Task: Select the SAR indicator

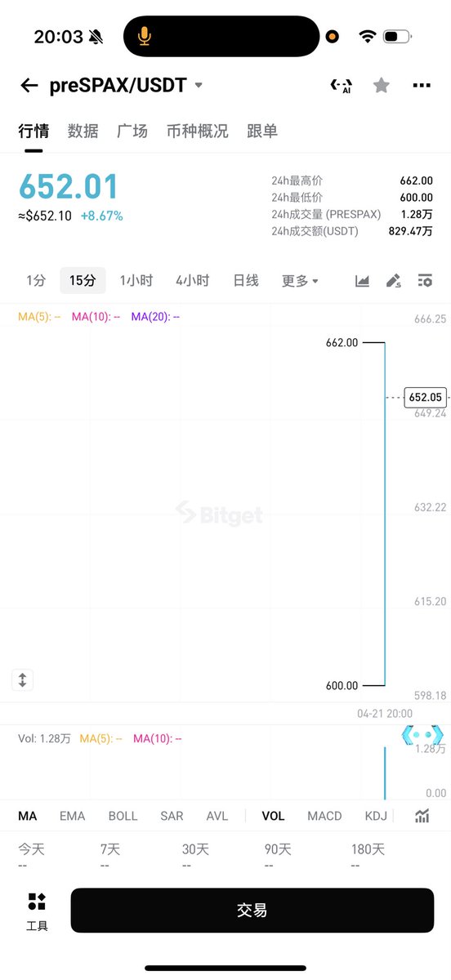Action: coord(172,816)
